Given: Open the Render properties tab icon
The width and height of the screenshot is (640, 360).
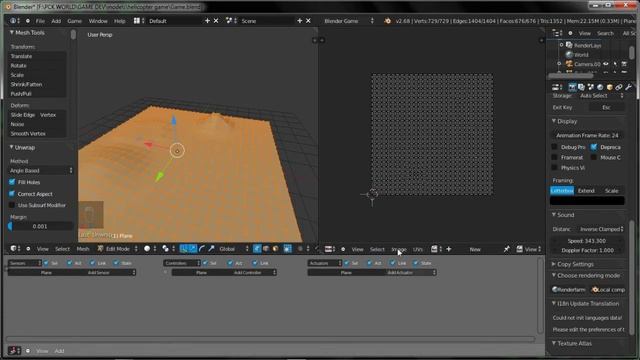Looking at the screenshot, I should 572,87.
